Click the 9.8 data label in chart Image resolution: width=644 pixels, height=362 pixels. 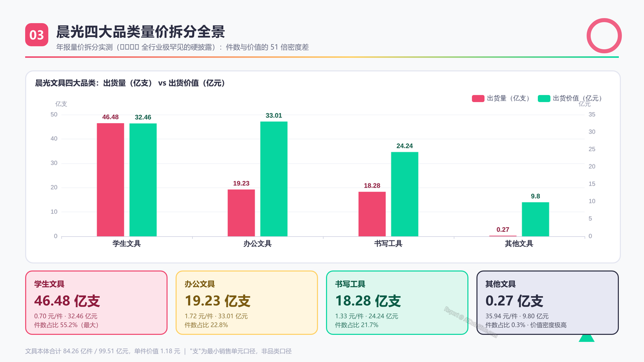coord(535,196)
